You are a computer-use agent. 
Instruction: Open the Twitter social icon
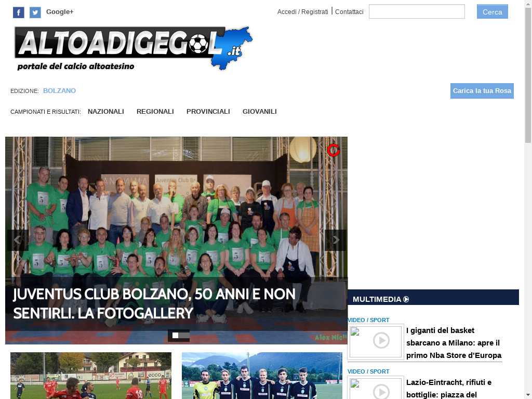[35, 12]
